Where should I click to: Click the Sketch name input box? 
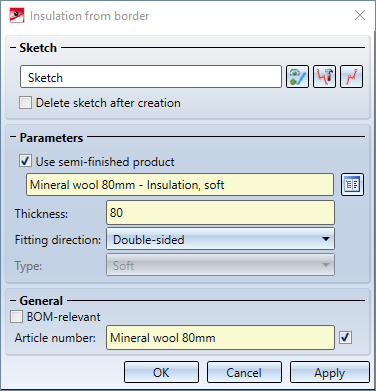(151, 77)
